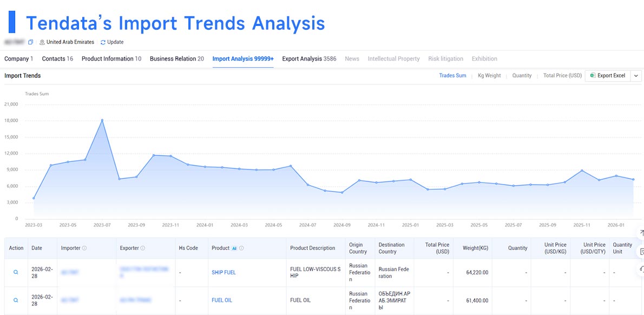The image size is (644, 315).
Task: Select the Import Analysis tab
Action: click(243, 59)
